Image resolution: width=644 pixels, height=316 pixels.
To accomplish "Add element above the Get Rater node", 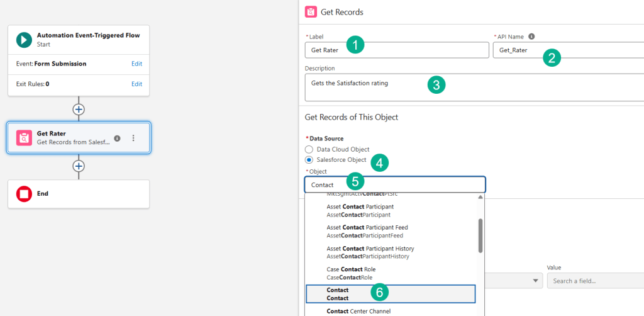I will point(79,109).
